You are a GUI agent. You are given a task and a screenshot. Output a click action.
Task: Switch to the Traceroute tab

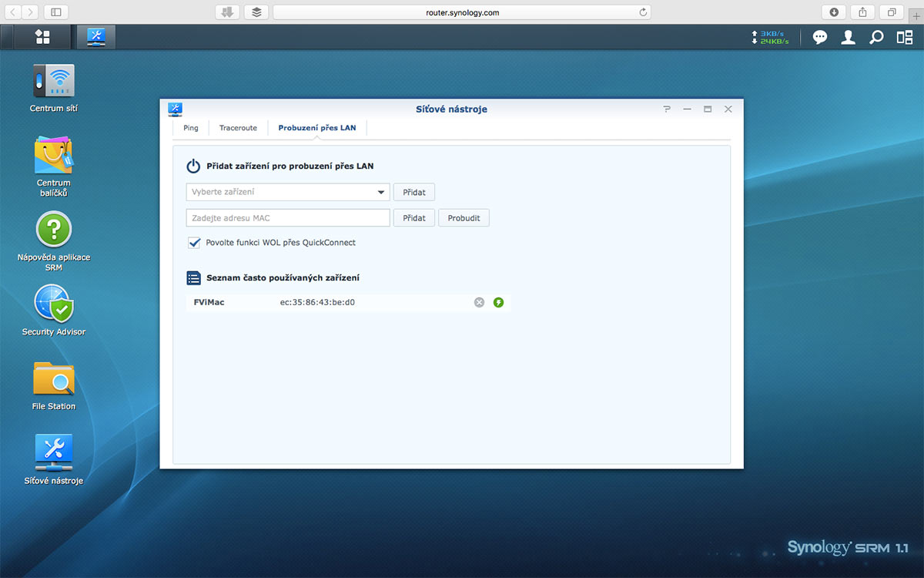coord(238,128)
